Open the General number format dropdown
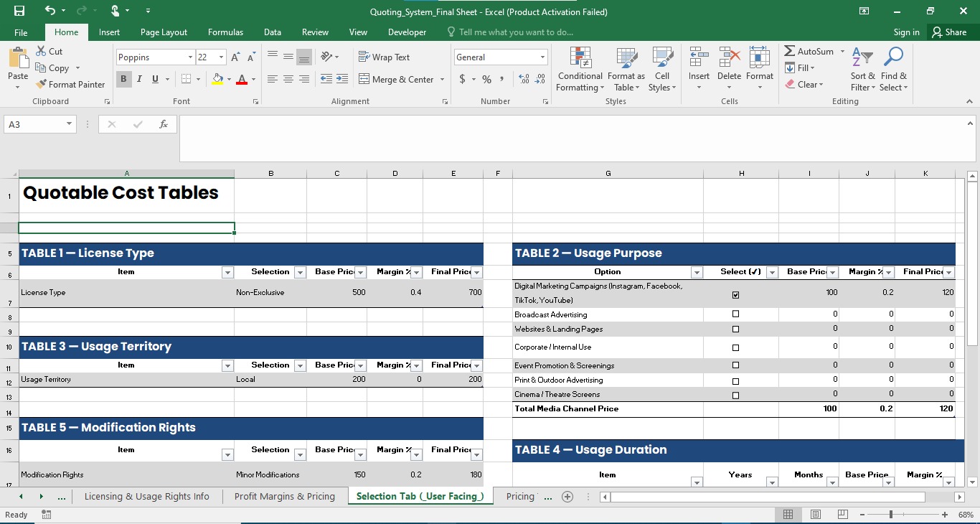The image size is (980, 524). click(x=542, y=57)
